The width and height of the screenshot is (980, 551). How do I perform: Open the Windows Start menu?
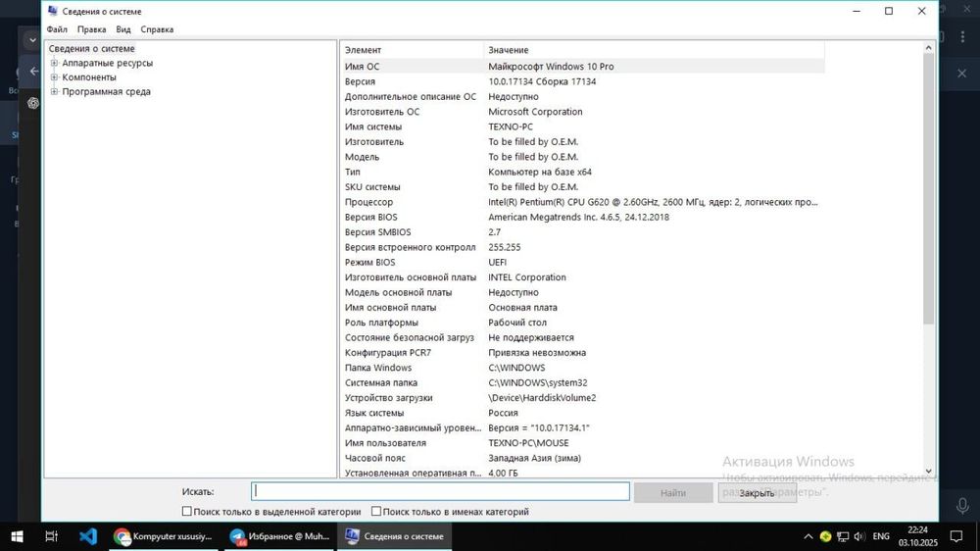[x=17, y=536]
